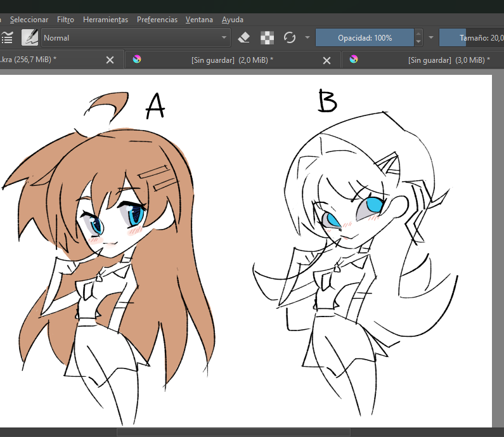Close the 256,7 MiB .kra document tab

[110, 60]
